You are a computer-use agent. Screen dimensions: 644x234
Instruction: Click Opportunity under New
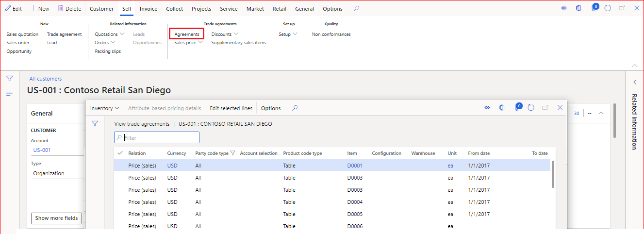(x=19, y=51)
